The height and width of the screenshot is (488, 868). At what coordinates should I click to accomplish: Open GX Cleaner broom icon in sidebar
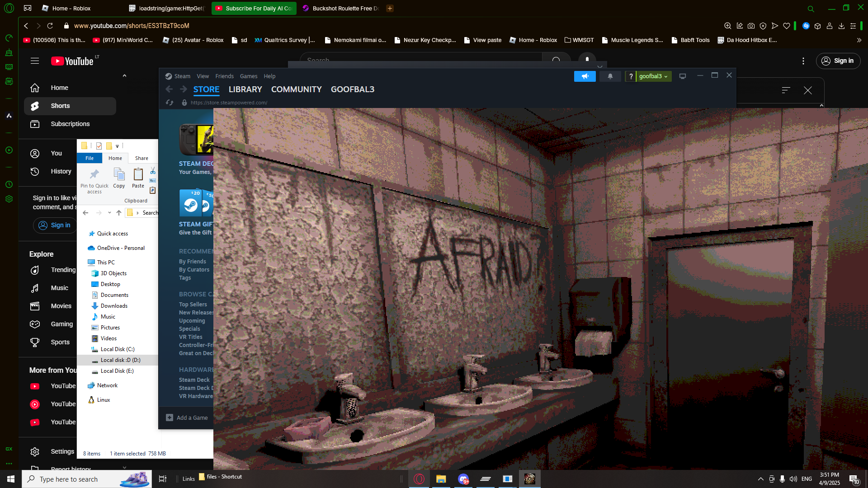[9, 52]
